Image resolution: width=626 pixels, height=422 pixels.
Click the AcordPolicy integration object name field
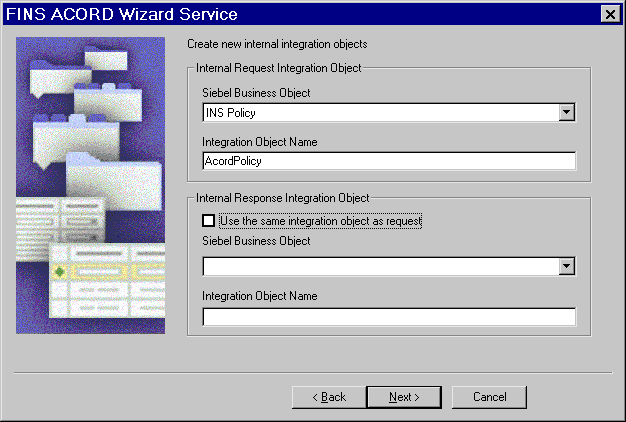[389, 161]
